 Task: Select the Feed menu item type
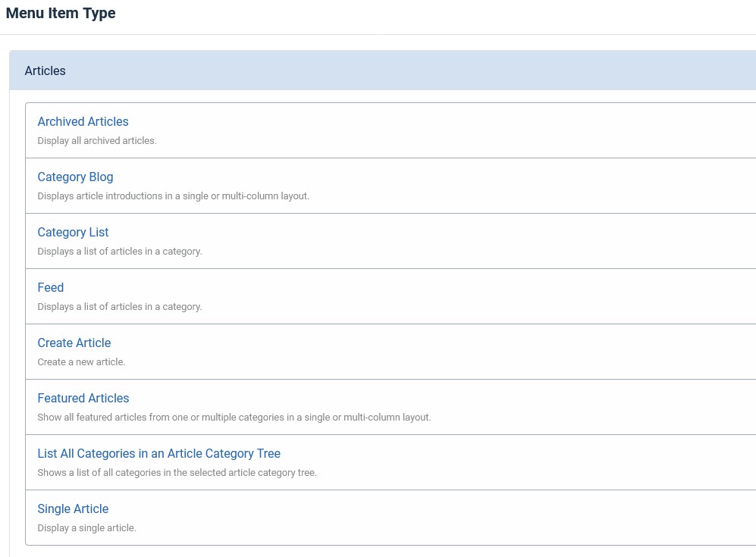pos(51,287)
